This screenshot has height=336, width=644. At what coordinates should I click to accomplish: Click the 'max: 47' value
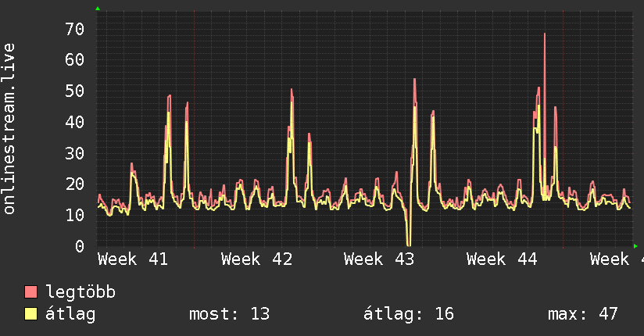(583, 314)
